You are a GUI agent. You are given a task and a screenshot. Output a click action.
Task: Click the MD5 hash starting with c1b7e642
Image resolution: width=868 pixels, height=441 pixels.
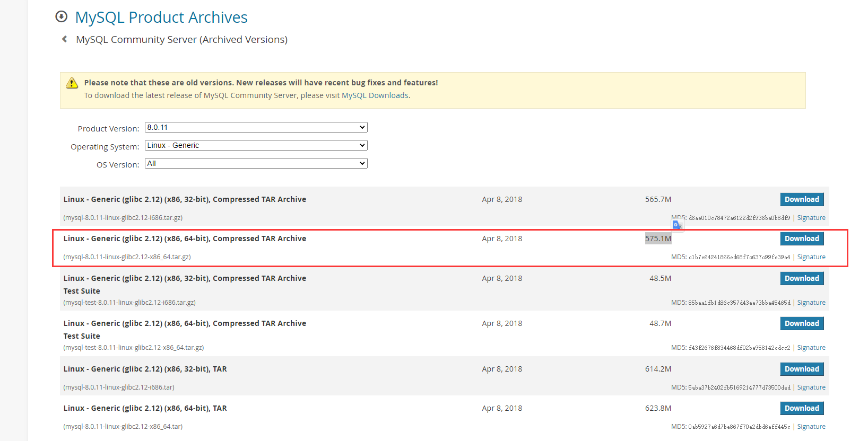click(739, 257)
